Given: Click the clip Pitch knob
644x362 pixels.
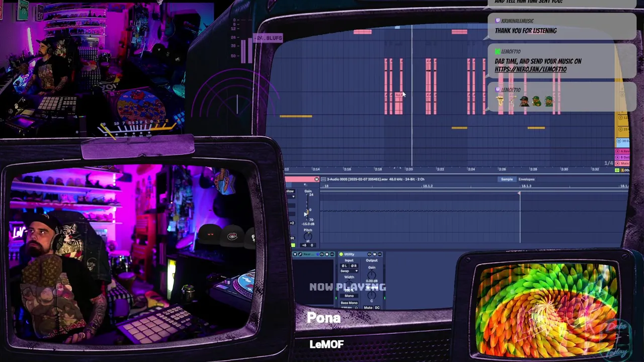Looking at the screenshot, I should pos(308,236).
